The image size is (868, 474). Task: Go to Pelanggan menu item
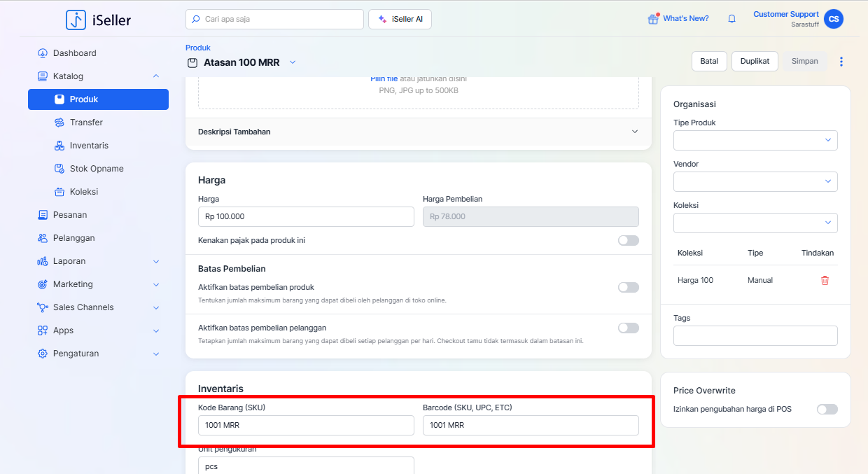coord(73,238)
